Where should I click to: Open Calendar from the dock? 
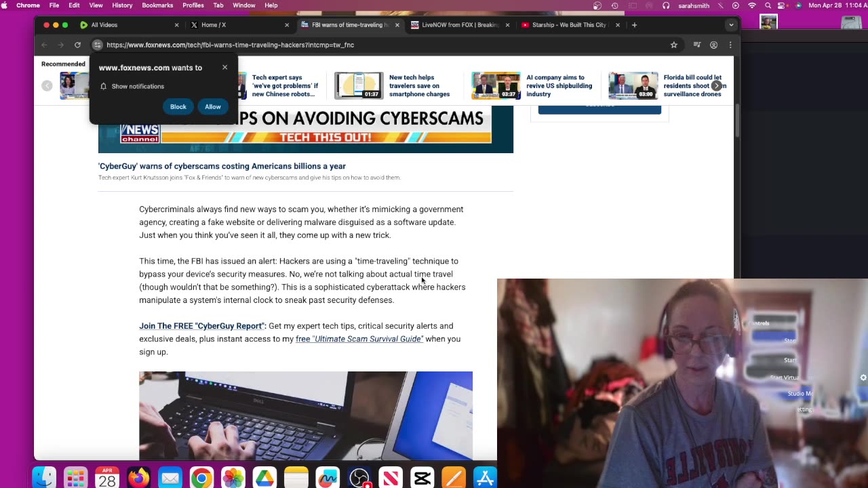click(x=107, y=478)
